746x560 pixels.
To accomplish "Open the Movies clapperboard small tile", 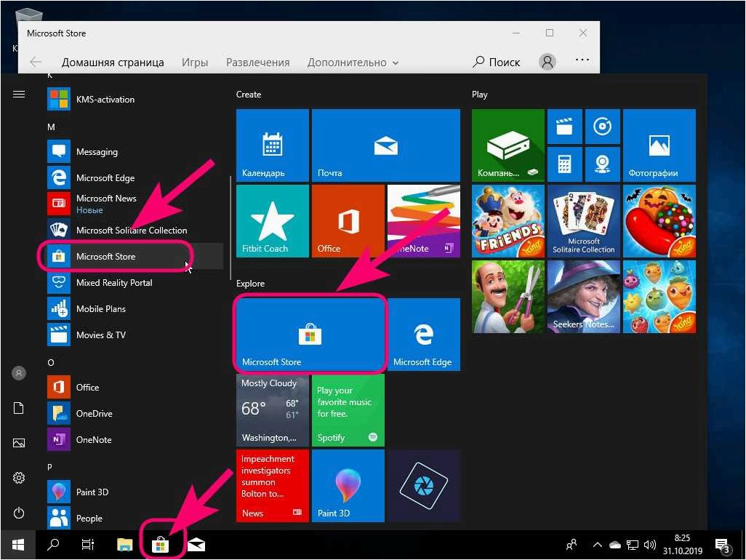I will pos(565,127).
